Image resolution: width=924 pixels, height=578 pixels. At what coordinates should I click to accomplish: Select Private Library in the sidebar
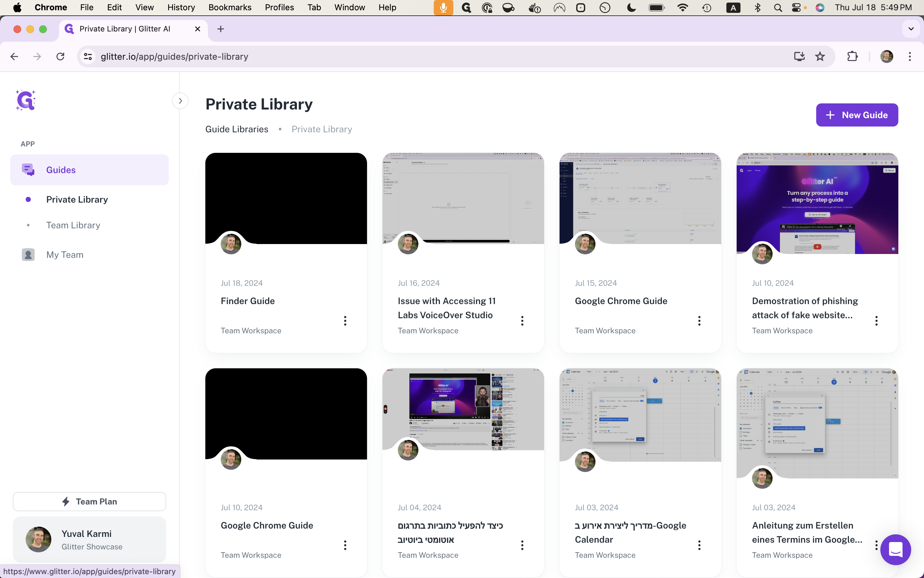77,199
